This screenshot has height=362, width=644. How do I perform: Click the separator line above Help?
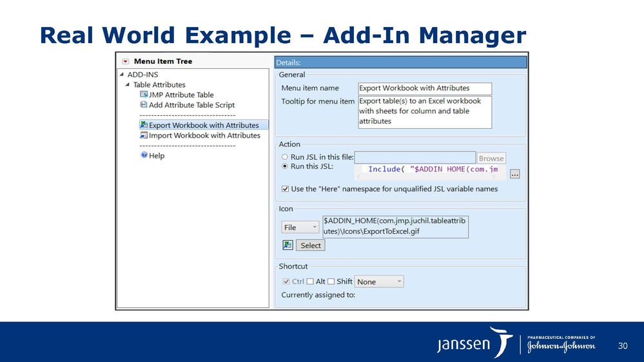(188, 146)
